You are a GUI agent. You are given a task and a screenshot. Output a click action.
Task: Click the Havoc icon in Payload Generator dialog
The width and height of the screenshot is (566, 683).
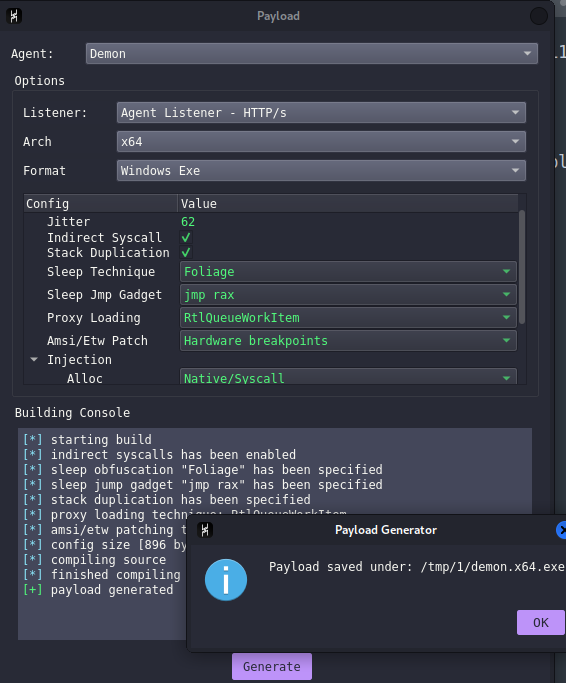pyautogui.click(x=205, y=530)
